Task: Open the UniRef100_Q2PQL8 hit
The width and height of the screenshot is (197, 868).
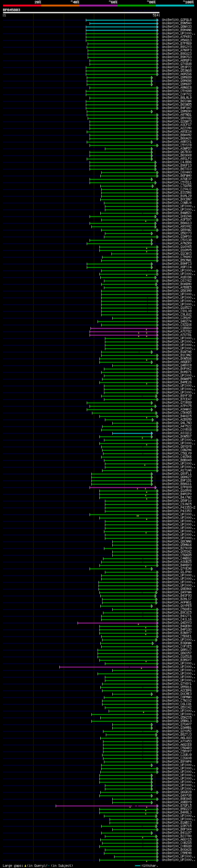Action: coord(177,20)
